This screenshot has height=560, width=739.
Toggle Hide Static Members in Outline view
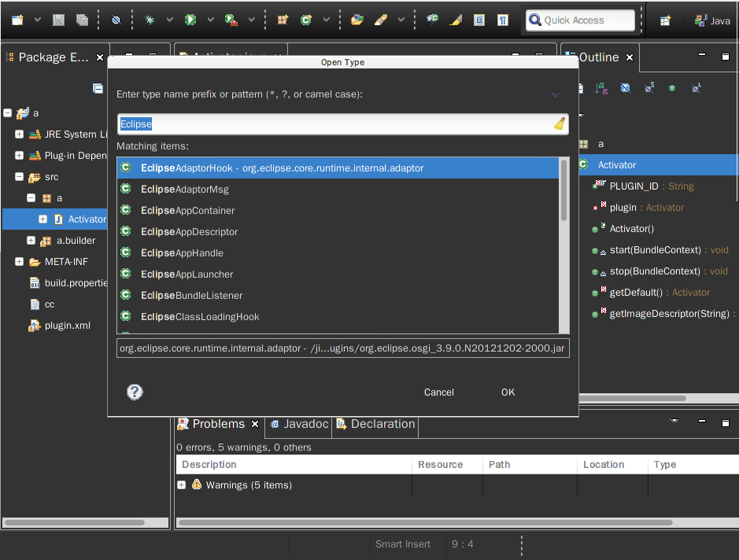click(648, 88)
